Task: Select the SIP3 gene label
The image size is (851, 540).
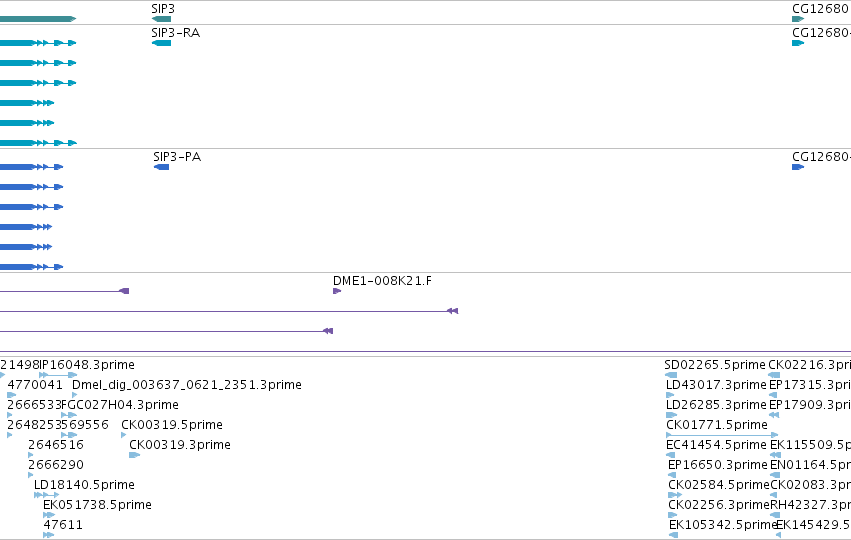Action: point(163,9)
